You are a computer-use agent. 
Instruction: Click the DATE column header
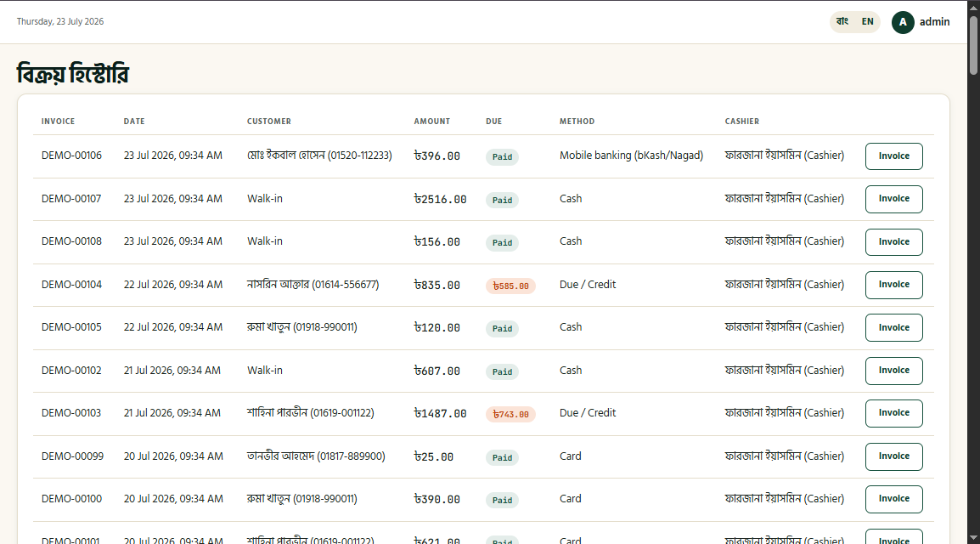[x=134, y=122]
